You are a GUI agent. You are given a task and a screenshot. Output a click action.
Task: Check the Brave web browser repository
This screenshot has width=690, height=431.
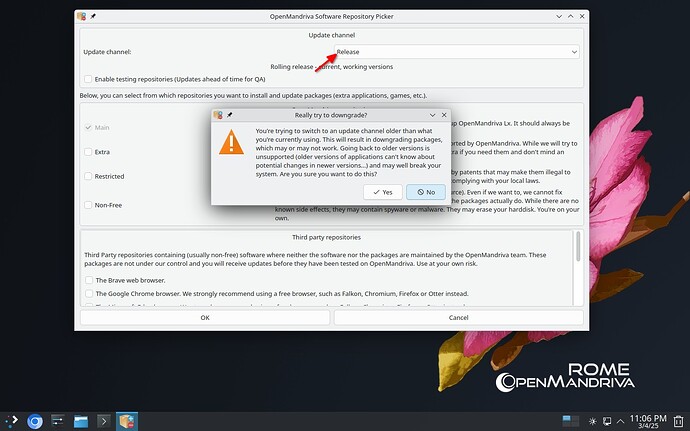click(89, 280)
